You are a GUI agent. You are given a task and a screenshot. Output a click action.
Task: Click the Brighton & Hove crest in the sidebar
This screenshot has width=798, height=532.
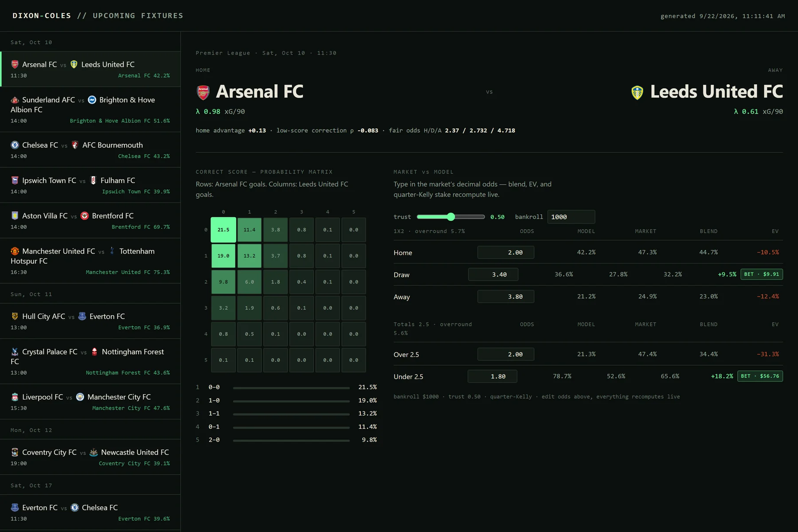coord(92,100)
